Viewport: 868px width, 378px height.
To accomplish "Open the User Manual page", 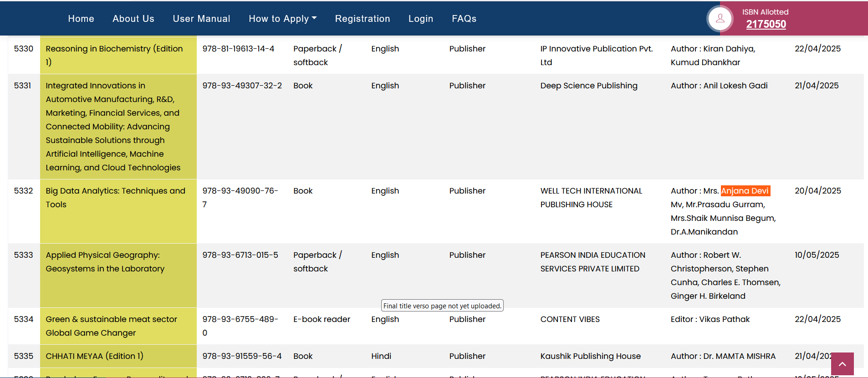I will (201, 19).
